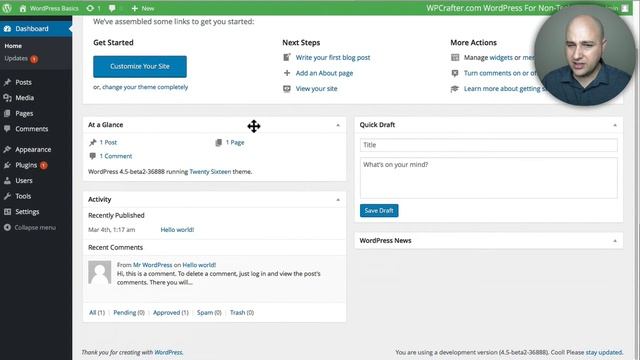Screen dimensions: 640x360
Task: Click Turn comments on or off link
Action: [500, 73]
